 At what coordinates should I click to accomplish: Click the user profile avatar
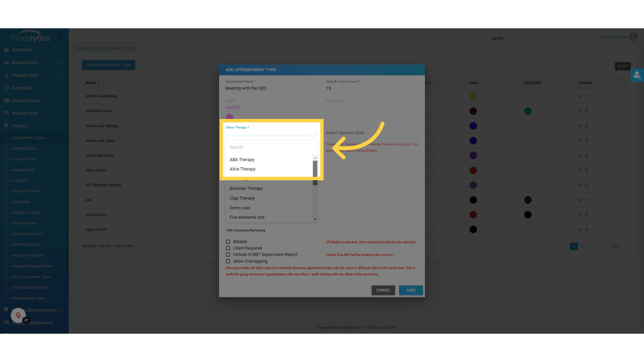click(x=633, y=37)
